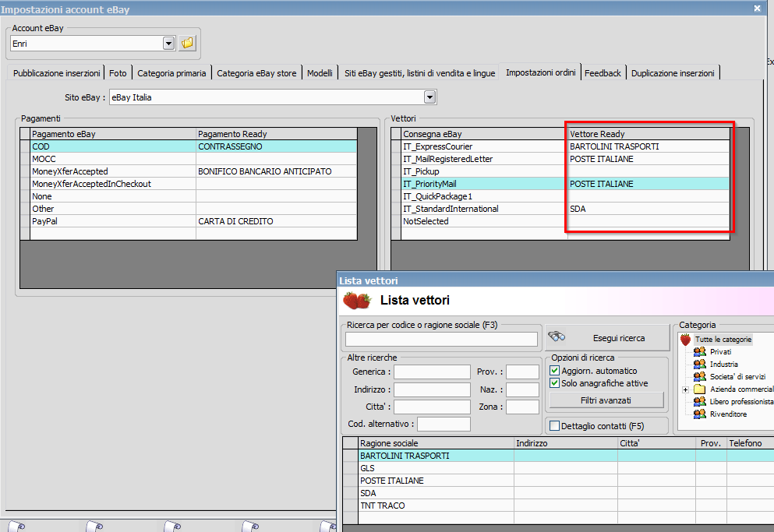
Task: Click the Cod. alternativo field
Action: (444, 424)
